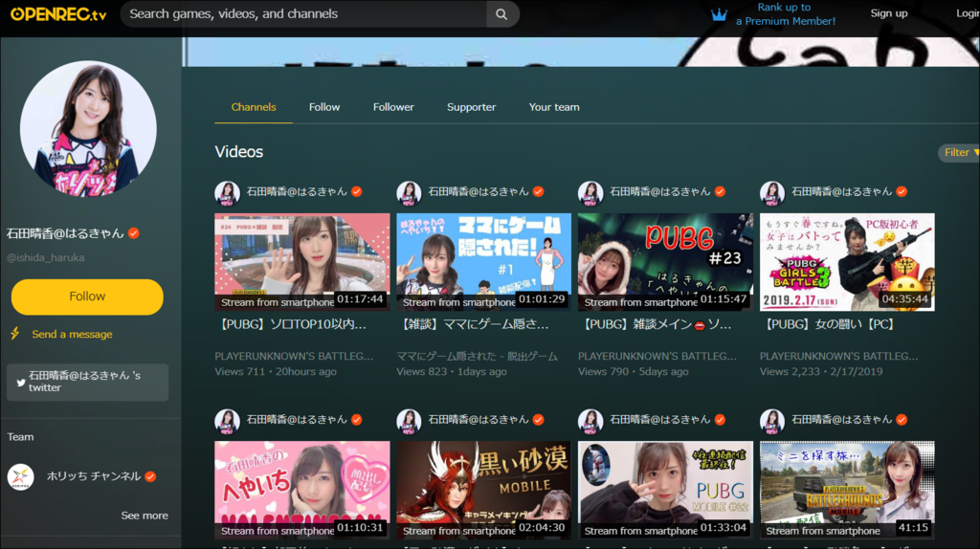Screen dimensions: 980x549
Task: Click the Twitter bird icon
Action: pos(21,383)
